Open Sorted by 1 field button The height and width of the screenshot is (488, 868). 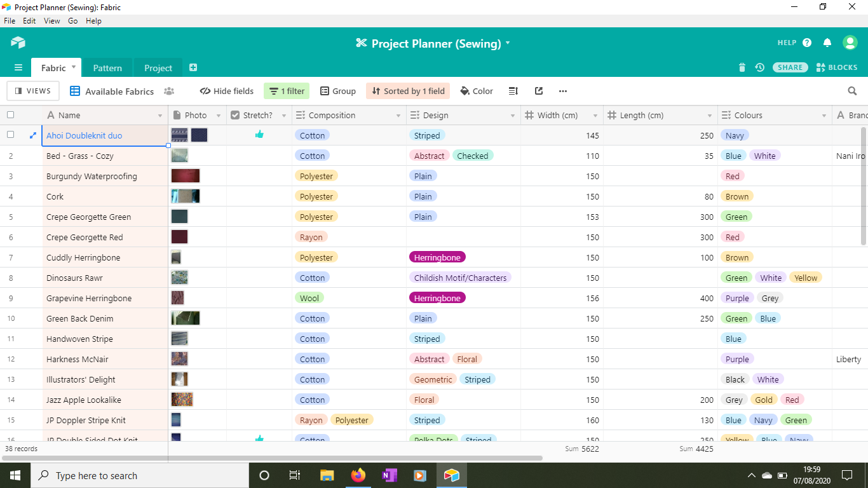(408, 91)
